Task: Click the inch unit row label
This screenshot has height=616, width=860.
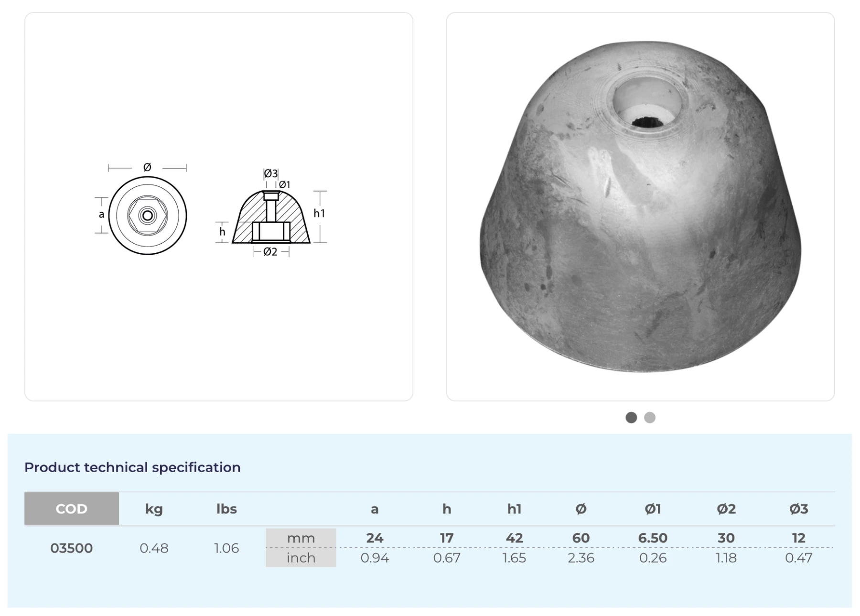Action: [x=301, y=558]
